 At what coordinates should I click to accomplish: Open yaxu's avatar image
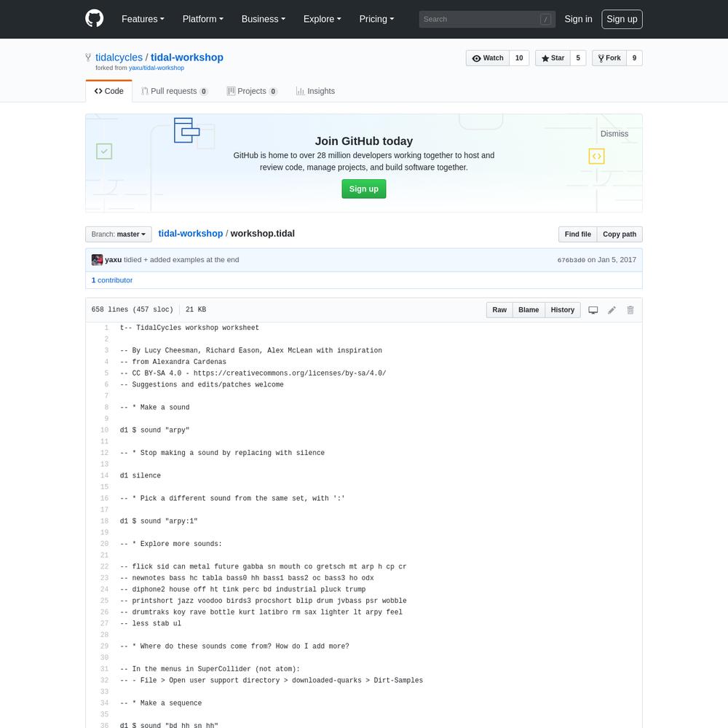[x=97, y=260]
